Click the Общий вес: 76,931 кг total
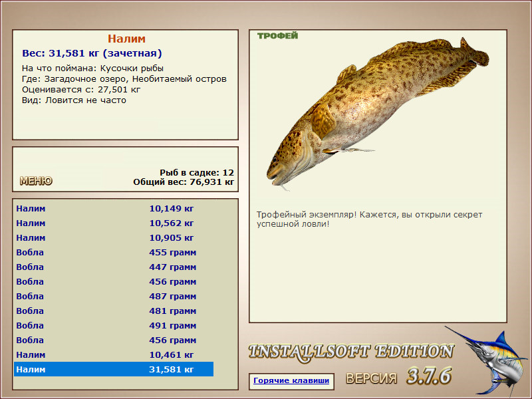 184,182
